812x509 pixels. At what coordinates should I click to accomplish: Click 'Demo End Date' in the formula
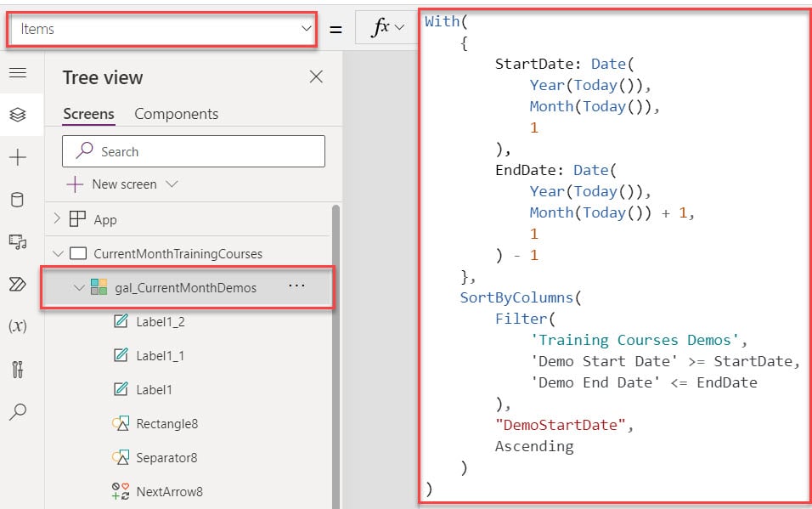(595, 382)
